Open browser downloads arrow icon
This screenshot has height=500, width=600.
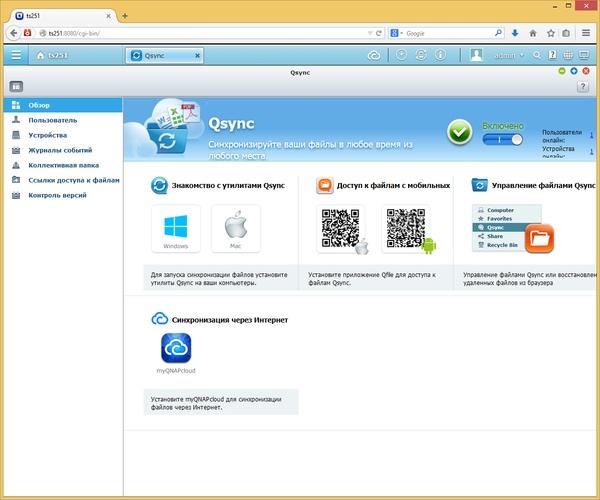(515, 33)
